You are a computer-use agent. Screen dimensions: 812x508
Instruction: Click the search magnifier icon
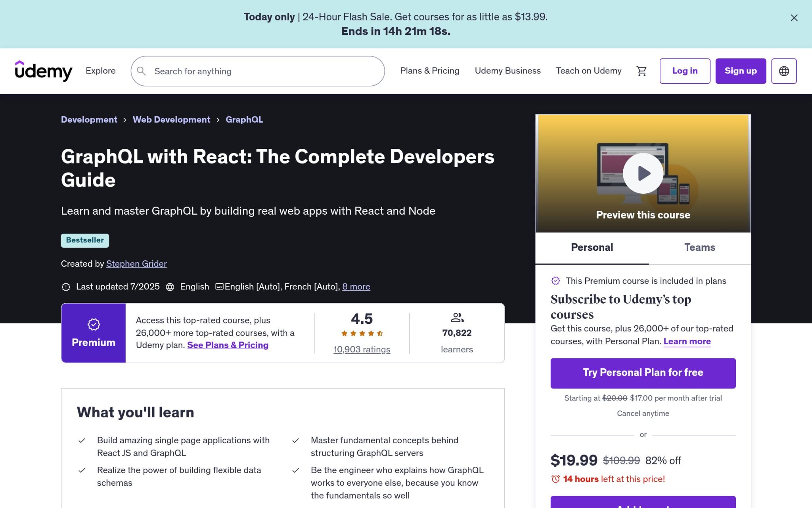(142, 71)
